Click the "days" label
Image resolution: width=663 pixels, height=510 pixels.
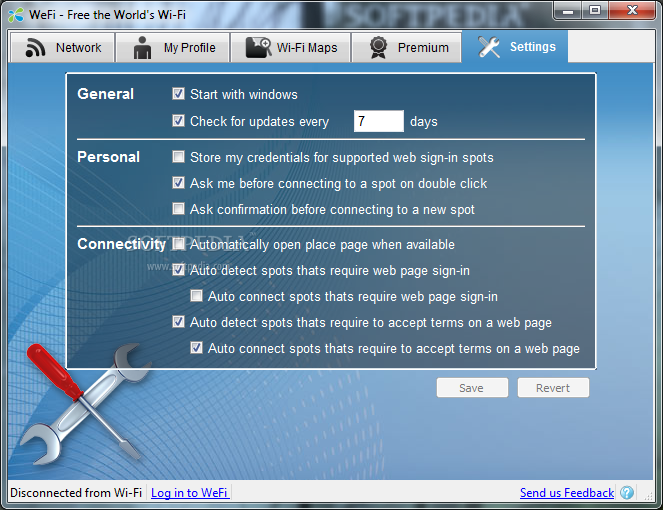424,122
